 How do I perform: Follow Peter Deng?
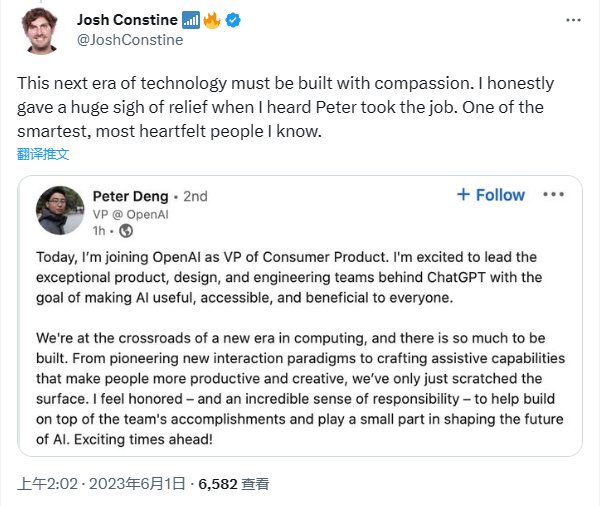click(x=490, y=195)
